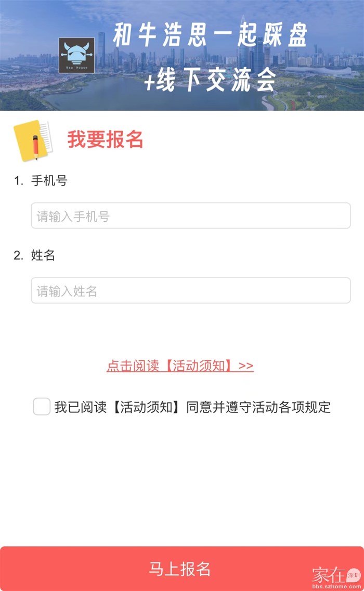The width and height of the screenshot is (364, 591).
Task: Click the +线下交流会 banner subtitle
Action: tap(210, 80)
